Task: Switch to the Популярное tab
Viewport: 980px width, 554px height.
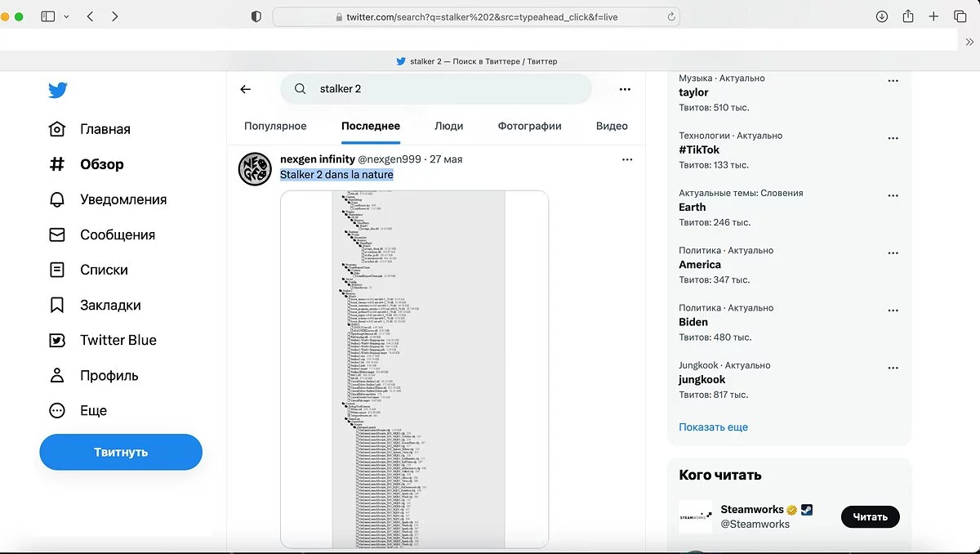Action: (x=275, y=126)
